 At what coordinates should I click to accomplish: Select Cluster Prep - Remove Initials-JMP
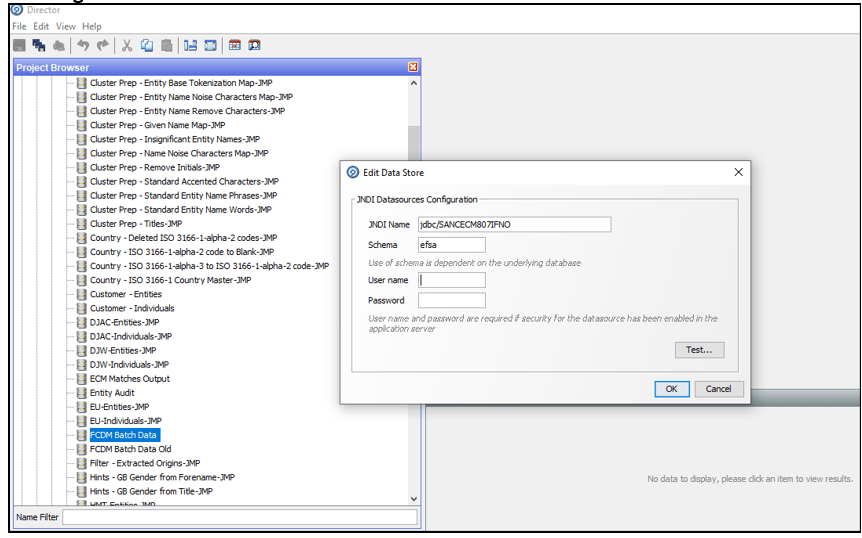click(154, 168)
